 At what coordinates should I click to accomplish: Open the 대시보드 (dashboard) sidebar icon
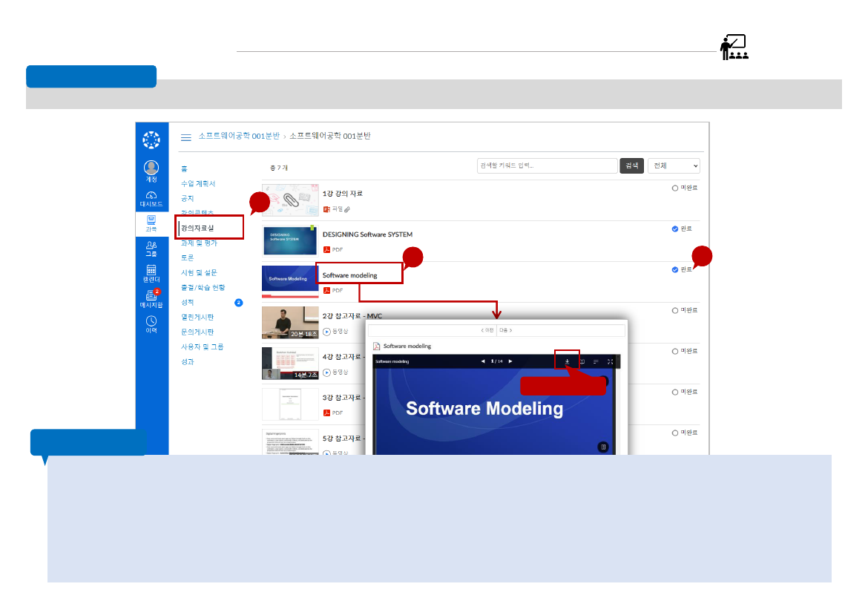(x=151, y=197)
